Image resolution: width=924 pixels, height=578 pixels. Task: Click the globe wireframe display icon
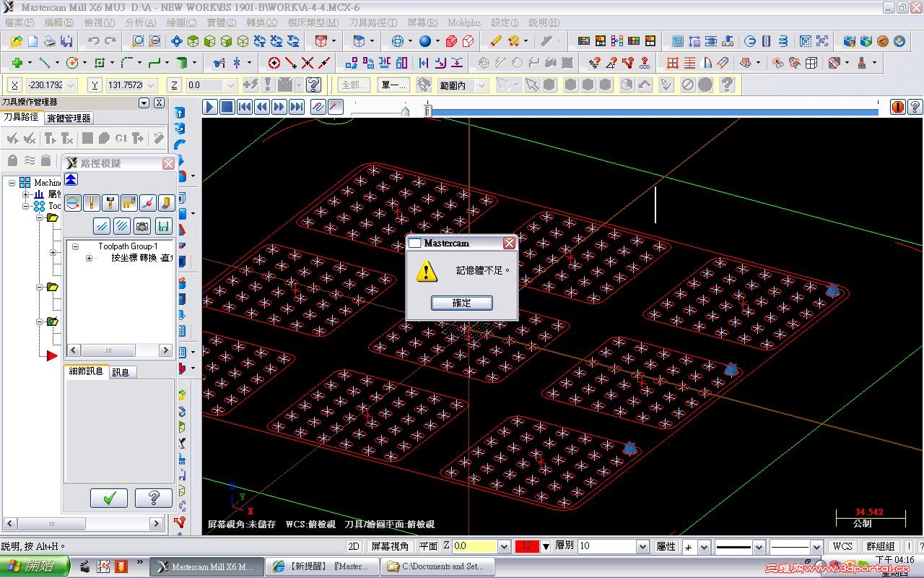[x=398, y=41]
